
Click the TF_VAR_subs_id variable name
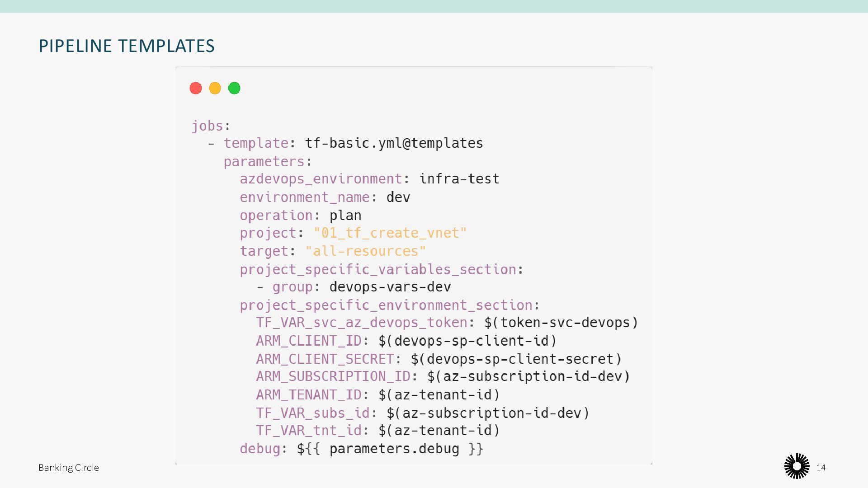tap(312, 413)
